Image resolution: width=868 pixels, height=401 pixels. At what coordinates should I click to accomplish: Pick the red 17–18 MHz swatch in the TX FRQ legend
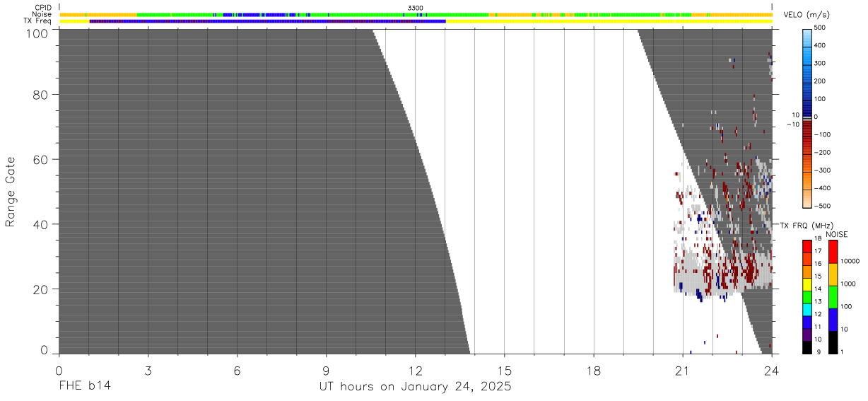pyautogui.click(x=807, y=246)
